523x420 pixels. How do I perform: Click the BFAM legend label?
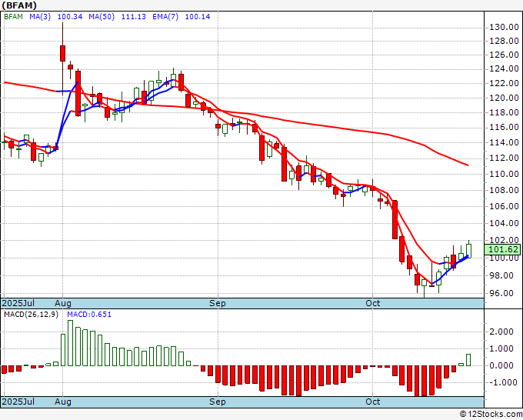[13, 17]
